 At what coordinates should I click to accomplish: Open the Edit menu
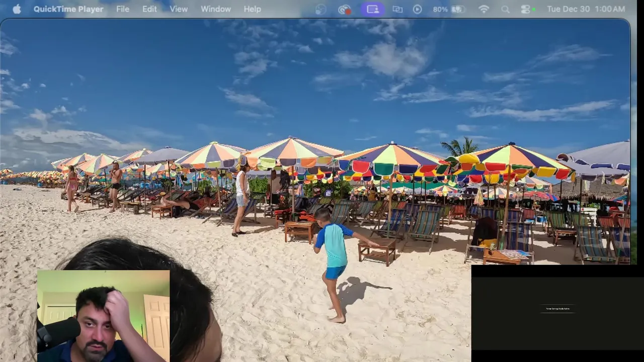click(x=149, y=9)
